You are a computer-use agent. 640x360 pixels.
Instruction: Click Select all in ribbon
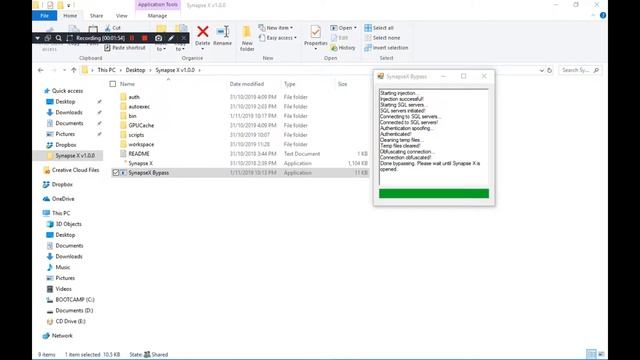click(x=379, y=28)
